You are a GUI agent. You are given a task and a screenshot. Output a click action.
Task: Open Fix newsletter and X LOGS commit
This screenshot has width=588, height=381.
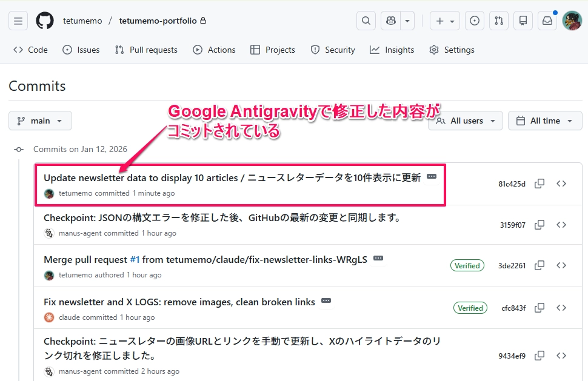tap(179, 302)
